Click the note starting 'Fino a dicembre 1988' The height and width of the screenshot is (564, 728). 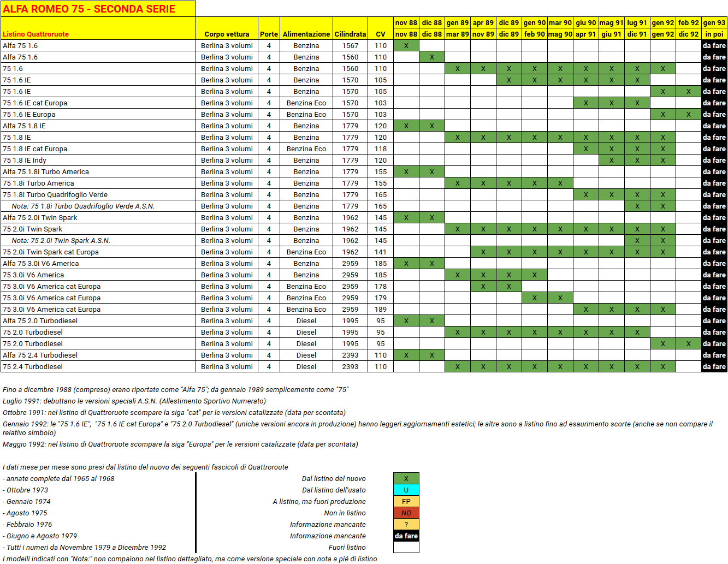(x=175, y=389)
